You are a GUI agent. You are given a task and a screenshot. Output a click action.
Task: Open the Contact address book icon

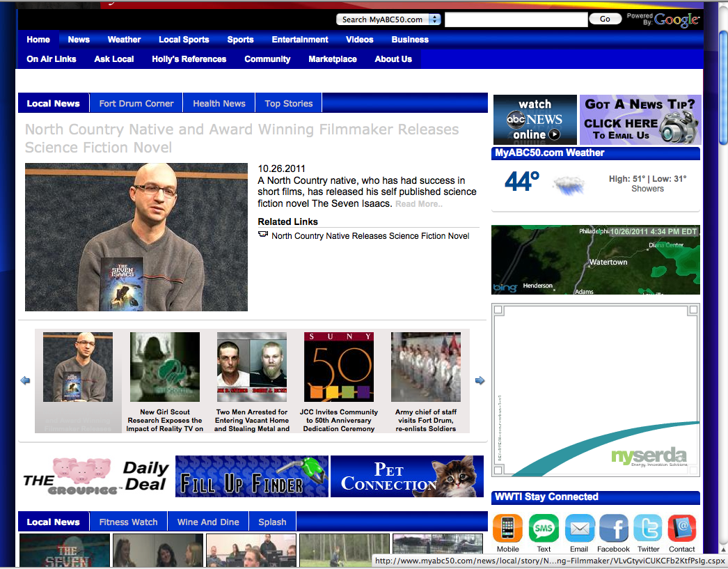click(682, 529)
